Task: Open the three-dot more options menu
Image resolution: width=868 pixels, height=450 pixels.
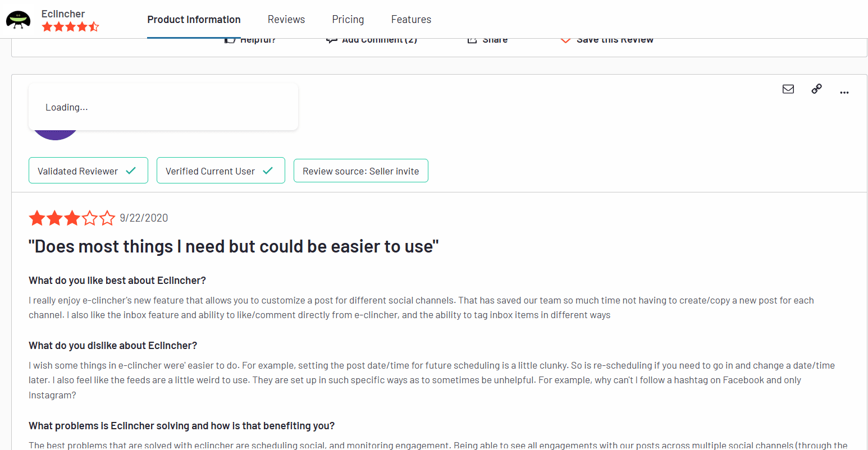Action: pyautogui.click(x=844, y=92)
